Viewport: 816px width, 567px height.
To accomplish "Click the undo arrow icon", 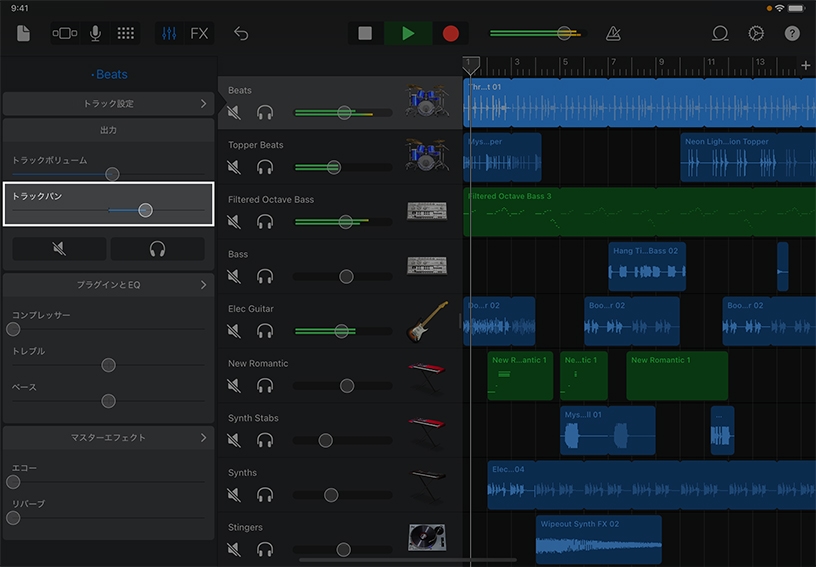I will [x=241, y=33].
